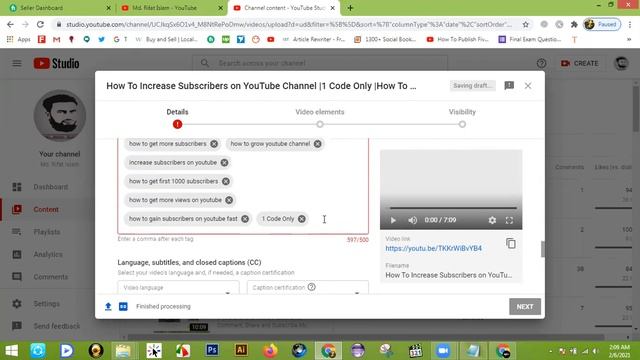Screen dimensions: 640x360
Task: Remove the '1 Code Only' tag
Action: (x=302, y=219)
